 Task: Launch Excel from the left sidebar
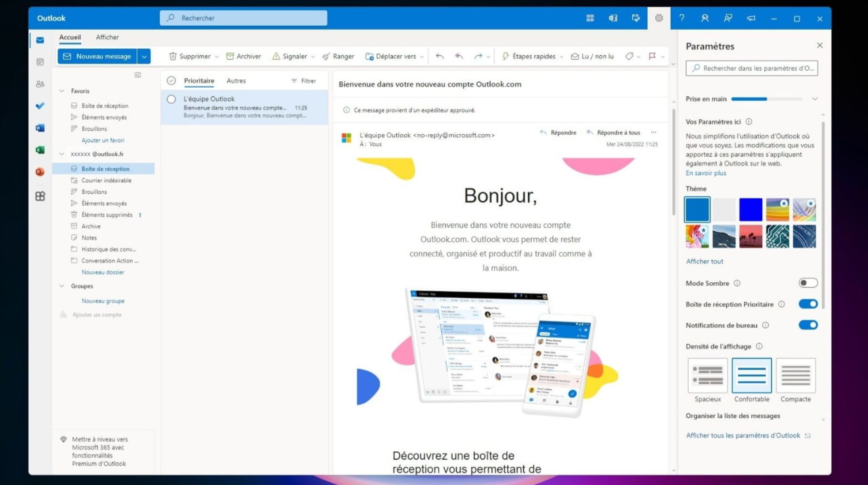tap(40, 150)
